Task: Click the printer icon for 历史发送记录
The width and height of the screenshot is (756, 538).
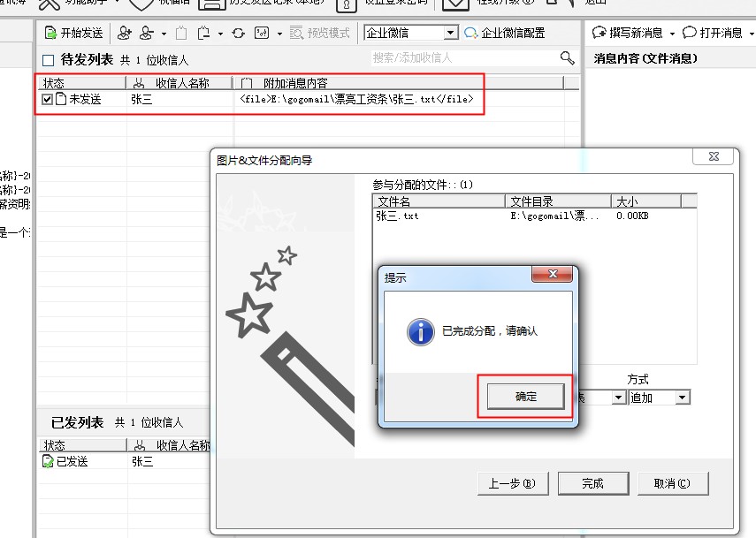Action: (212, 4)
